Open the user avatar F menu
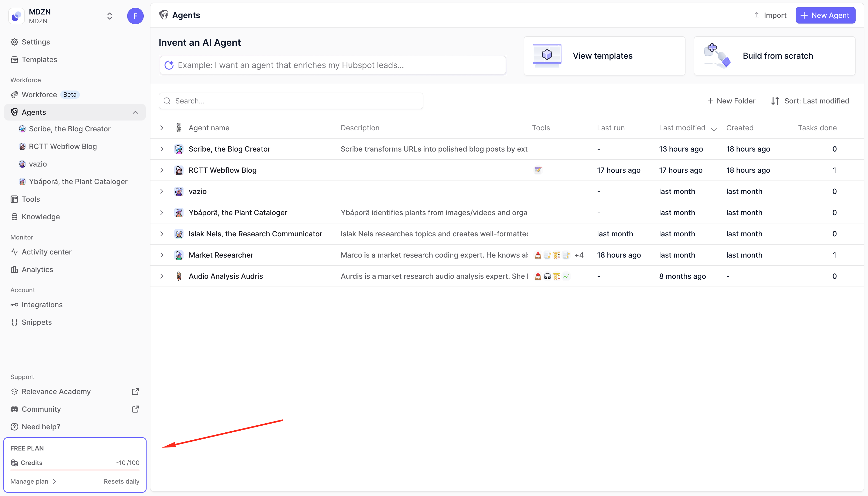This screenshot has height=496, width=868. (x=135, y=16)
